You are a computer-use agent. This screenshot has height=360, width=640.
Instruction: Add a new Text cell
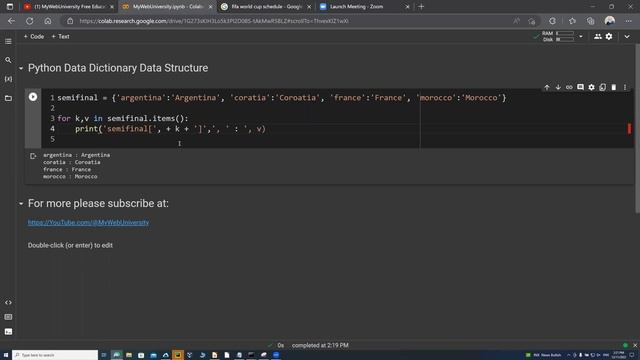[60, 36]
